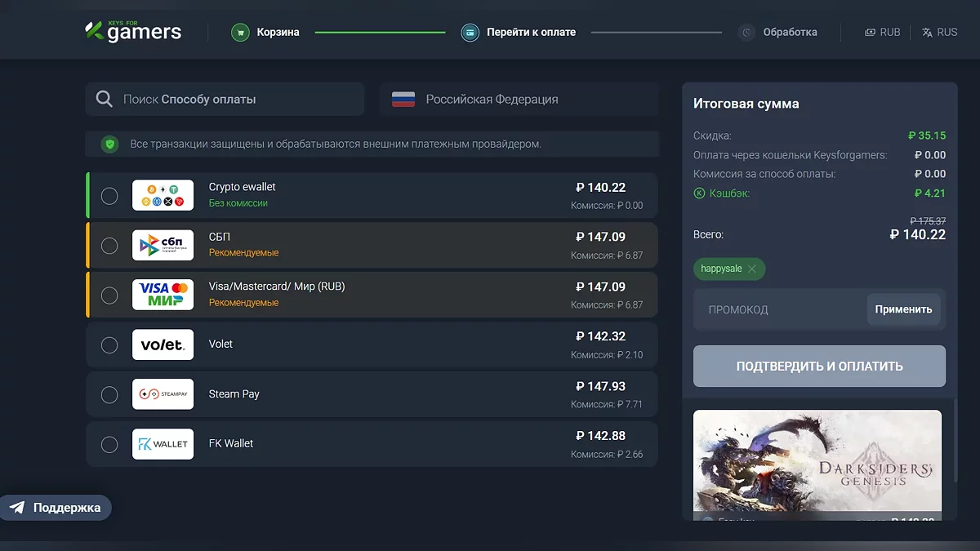Click the Корзина cart step icon

[x=240, y=33]
